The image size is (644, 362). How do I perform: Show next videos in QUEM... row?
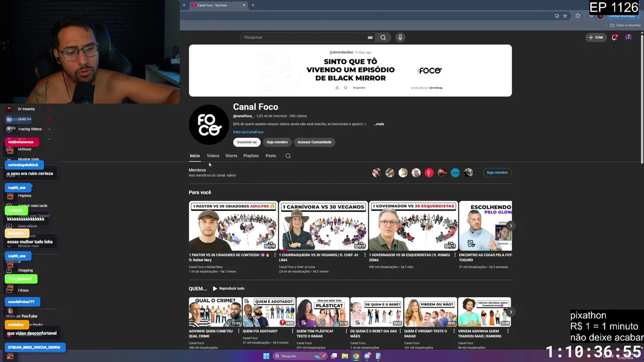click(x=510, y=312)
